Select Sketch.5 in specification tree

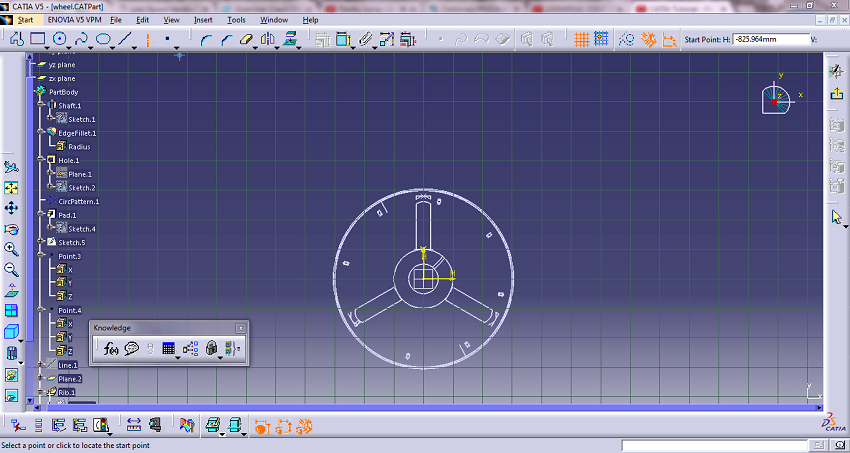tap(72, 242)
